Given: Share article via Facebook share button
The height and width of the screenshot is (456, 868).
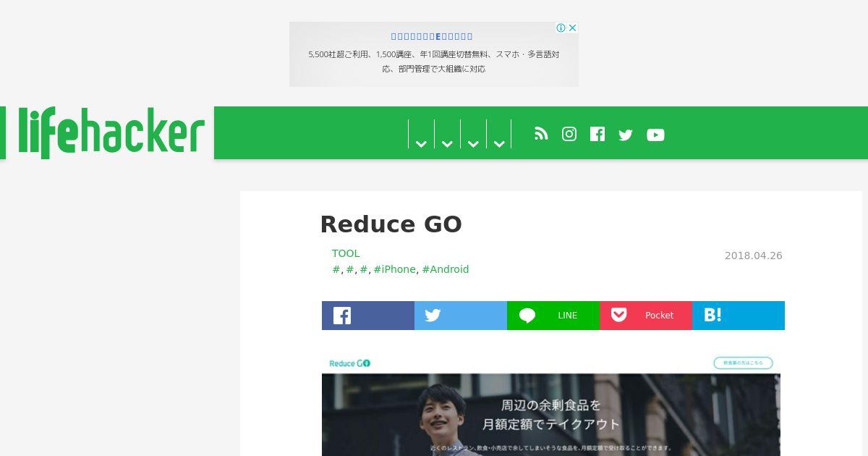Looking at the screenshot, I should click(x=368, y=316).
